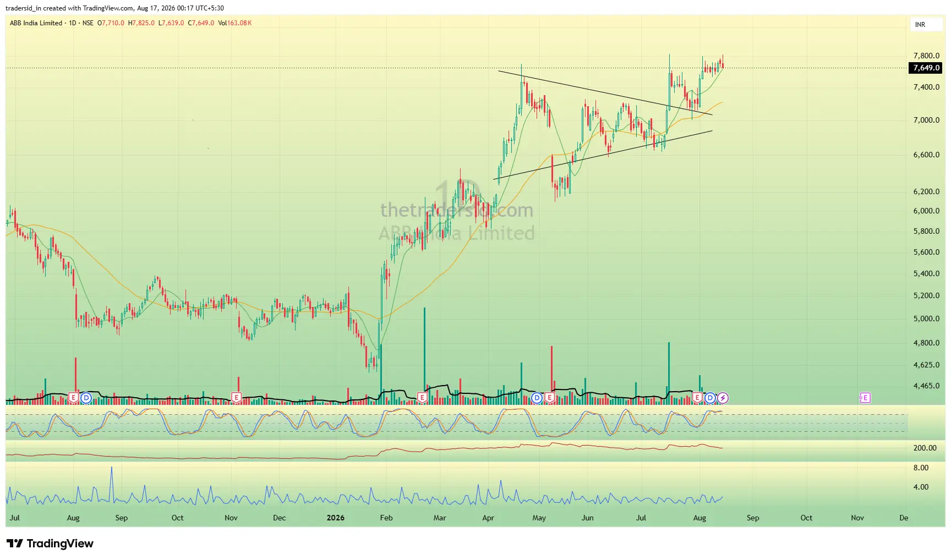Click the May label on the time axis
Image resolution: width=951 pixels, height=560 pixels.
pyautogui.click(x=539, y=518)
